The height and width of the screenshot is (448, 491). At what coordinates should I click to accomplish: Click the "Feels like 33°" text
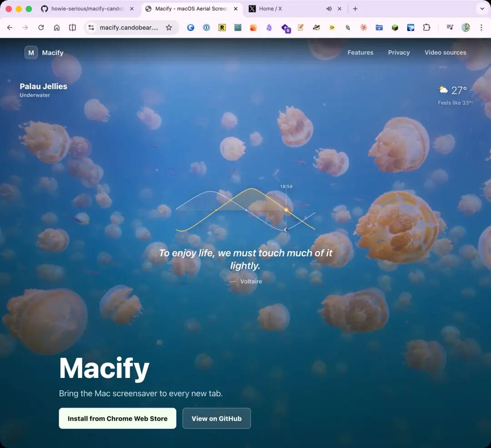click(x=454, y=103)
